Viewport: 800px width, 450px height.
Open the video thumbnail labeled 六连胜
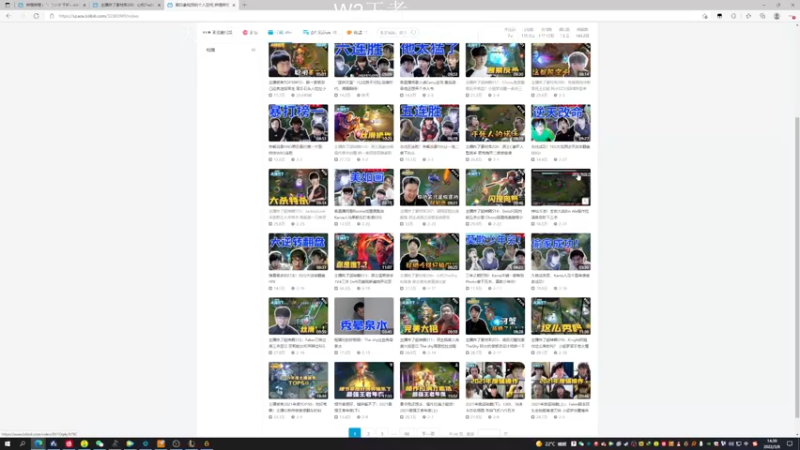click(x=364, y=60)
